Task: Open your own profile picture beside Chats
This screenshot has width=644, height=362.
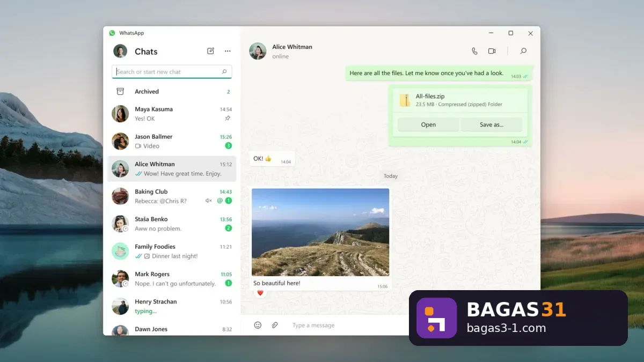Action: tap(120, 51)
